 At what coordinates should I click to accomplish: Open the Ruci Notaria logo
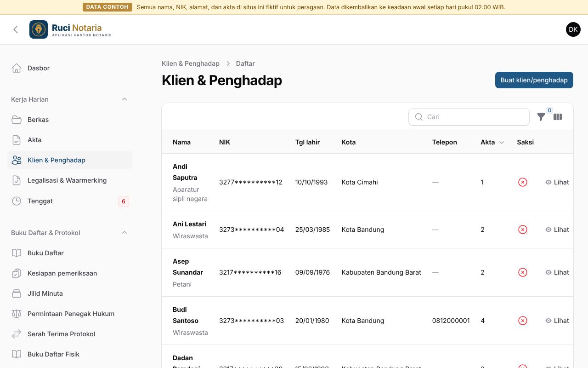pyautogui.click(x=70, y=29)
